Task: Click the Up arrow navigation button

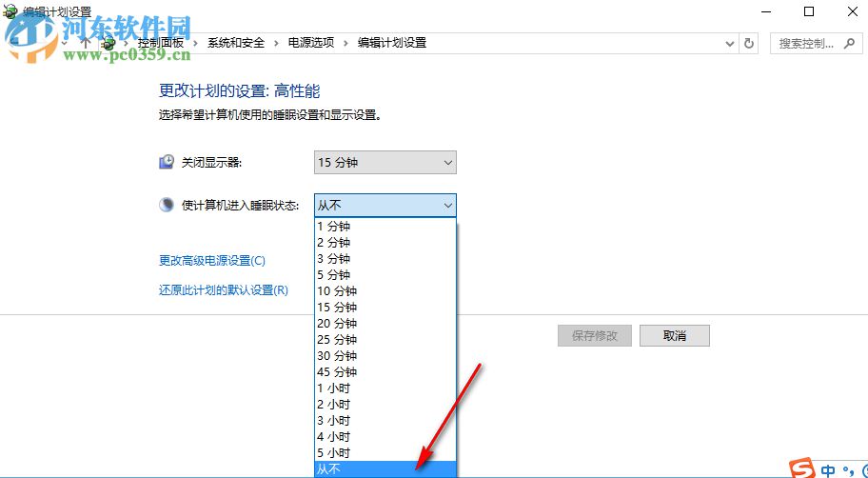Action: pyautogui.click(x=86, y=42)
